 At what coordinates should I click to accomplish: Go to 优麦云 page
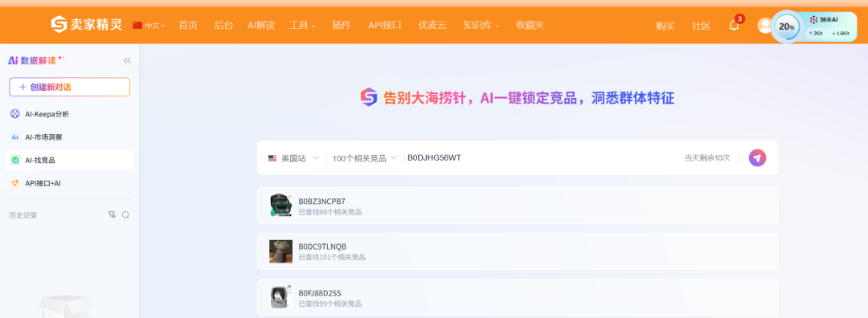(432, 25)
